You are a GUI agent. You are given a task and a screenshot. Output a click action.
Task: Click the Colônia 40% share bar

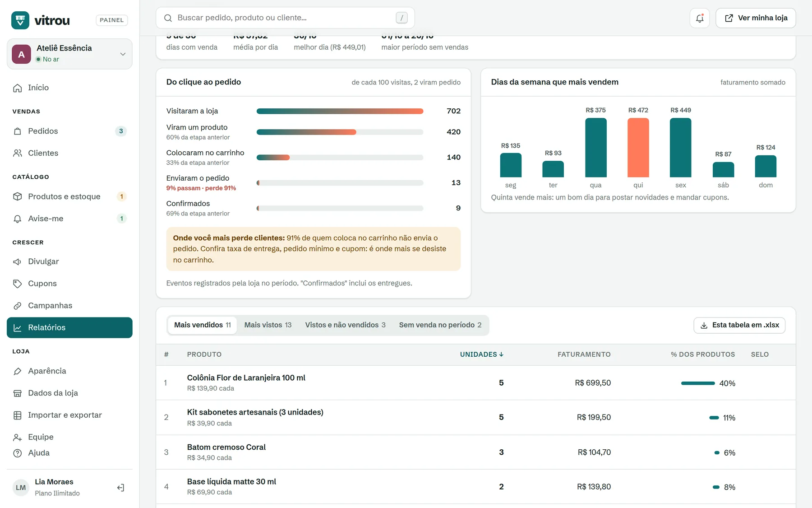coord(698,383)
